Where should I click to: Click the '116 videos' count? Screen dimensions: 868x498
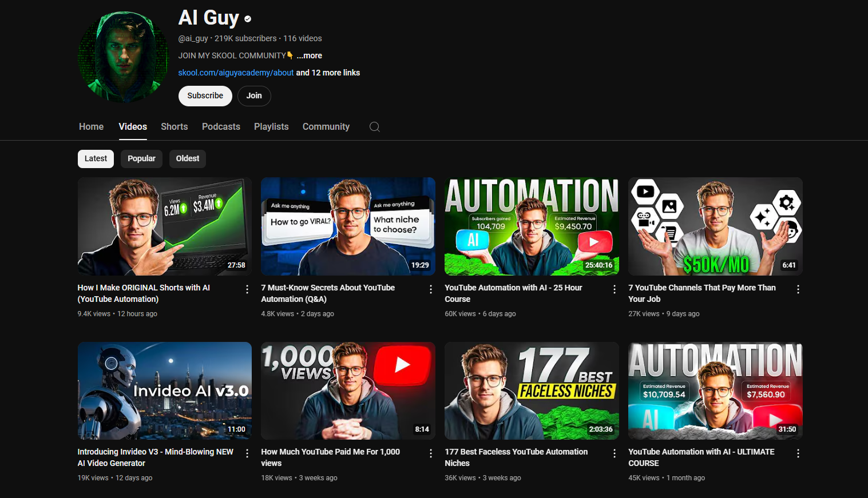(303, 38)
